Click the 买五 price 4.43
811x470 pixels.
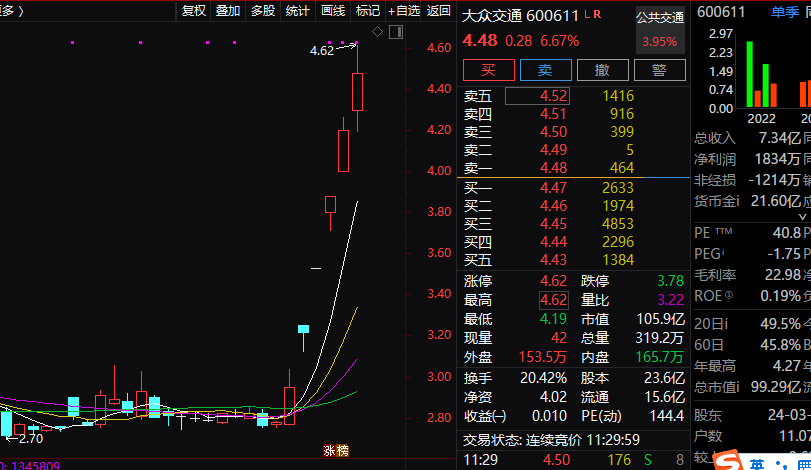(x=553, y=260)
